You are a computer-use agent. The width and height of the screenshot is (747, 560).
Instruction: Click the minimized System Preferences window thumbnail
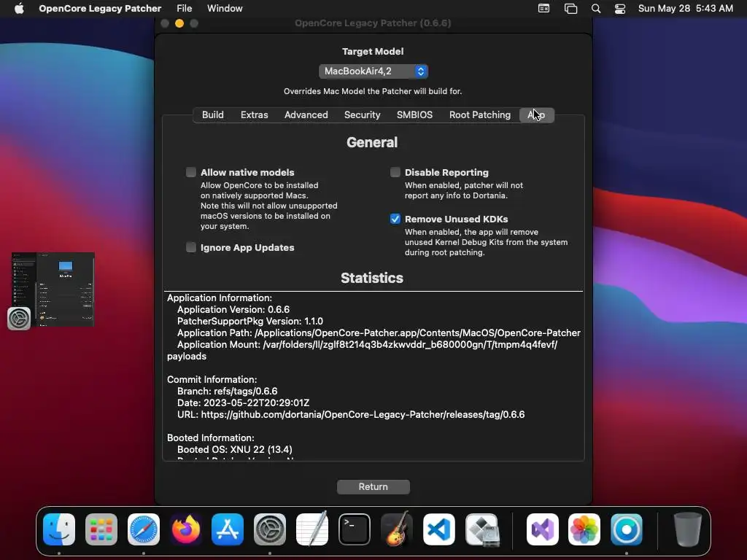[x=53, y=289]
